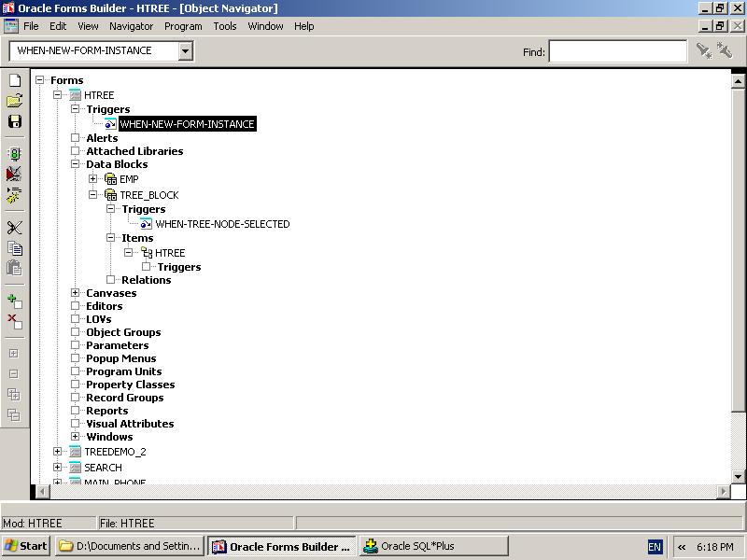Click inside the Find text field
Viewport: 747px width, 560px height.
pos(617,51)
